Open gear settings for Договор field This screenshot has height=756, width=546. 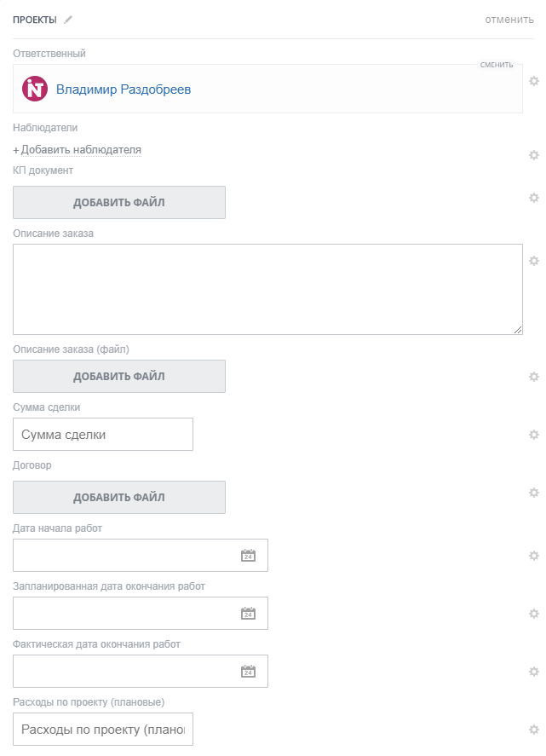(534, 493)
